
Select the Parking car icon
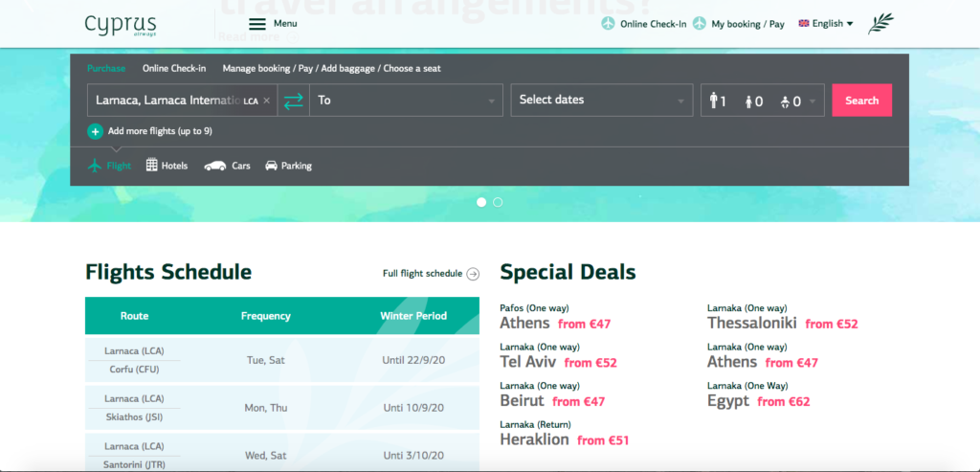point(271,166)
